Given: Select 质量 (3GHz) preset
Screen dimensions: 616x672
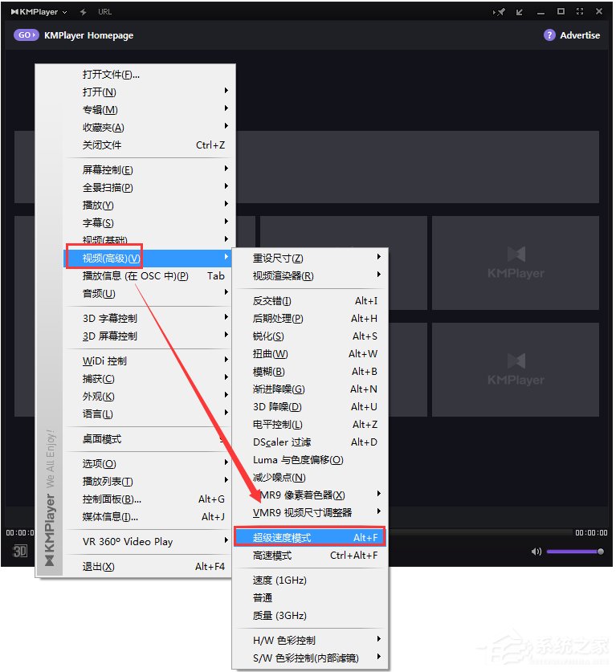Looking at the screenshot, I should tap(310, 616).
